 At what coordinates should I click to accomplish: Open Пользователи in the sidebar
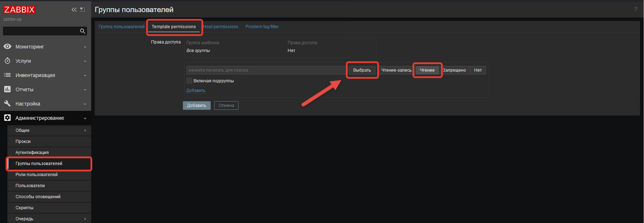coord(49,185)
